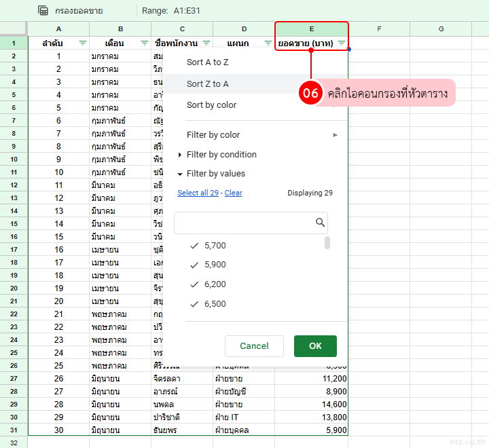489x448 pixels.
Task: Click the filter icon in เดือน column header
Action: pos(145,43)
